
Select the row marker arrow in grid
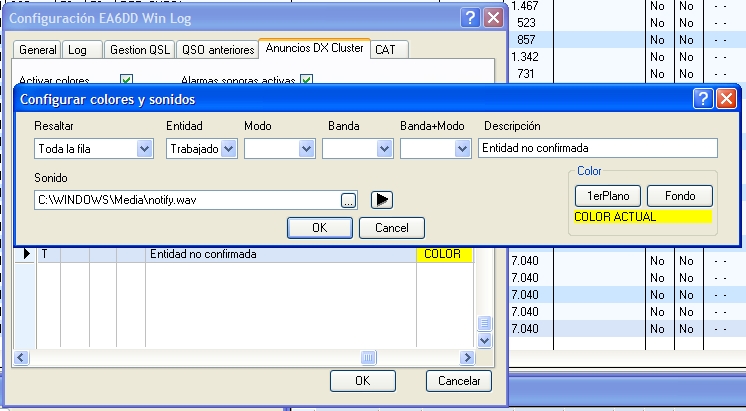27,255
